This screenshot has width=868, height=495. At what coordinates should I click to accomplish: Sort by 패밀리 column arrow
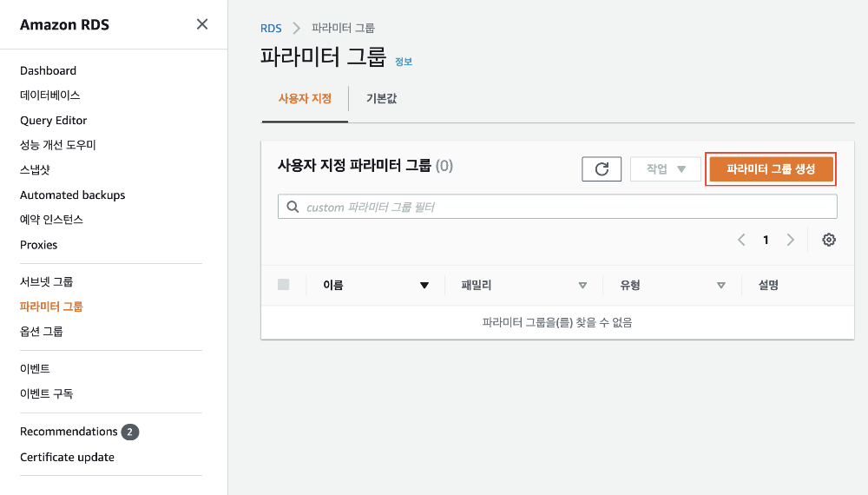pyautogui.click(x=582, y=285)
